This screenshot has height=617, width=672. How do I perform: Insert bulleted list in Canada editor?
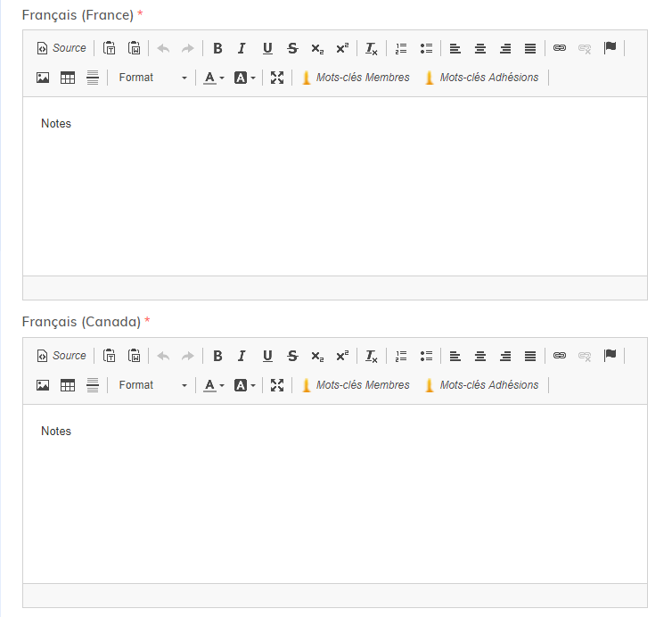[x=426, y=356]
